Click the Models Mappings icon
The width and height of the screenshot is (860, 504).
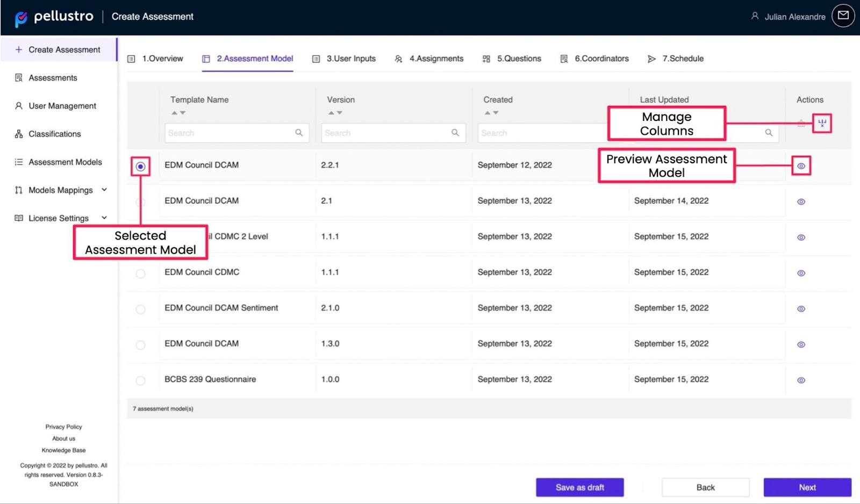(x=19, y=190)
